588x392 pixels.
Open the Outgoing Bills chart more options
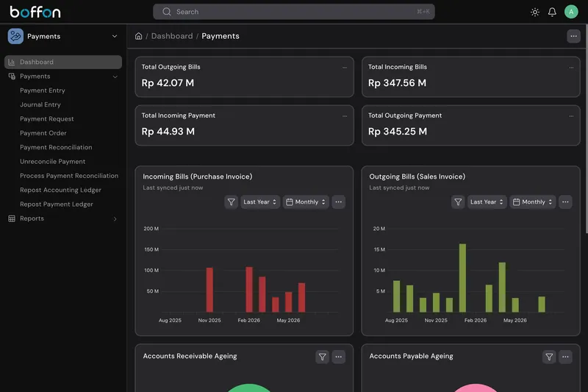(565, 202)
